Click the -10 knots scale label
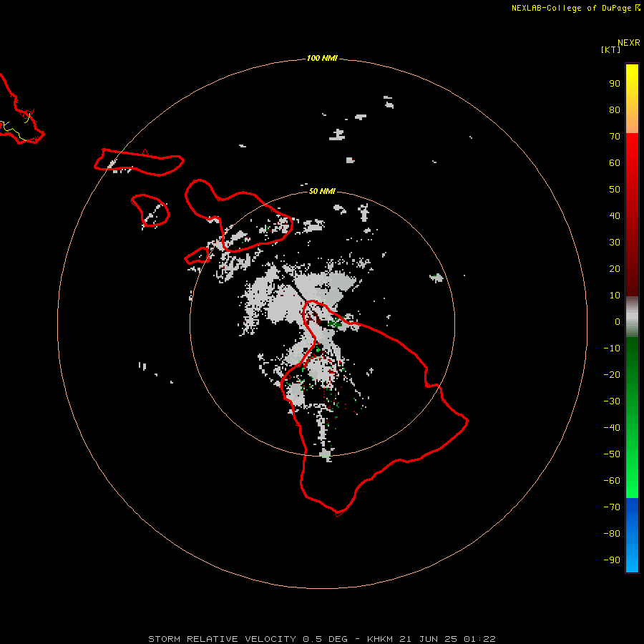The image size is (644, 644). (612, 348)
